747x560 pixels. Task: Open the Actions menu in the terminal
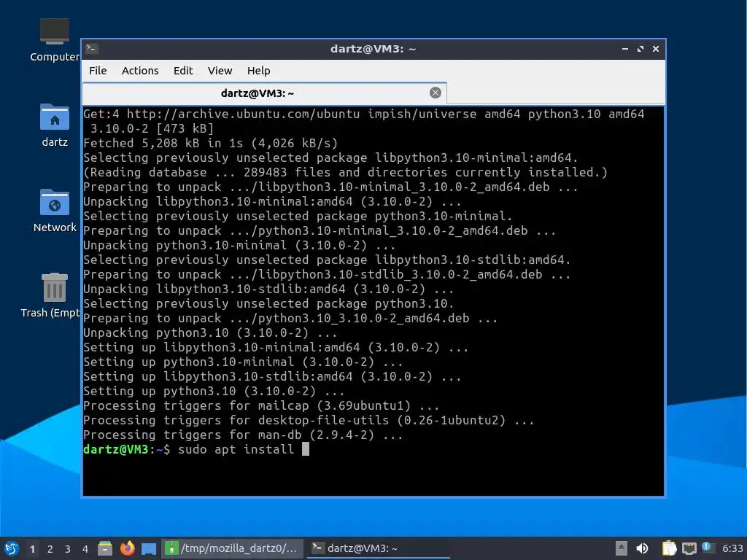140,71
